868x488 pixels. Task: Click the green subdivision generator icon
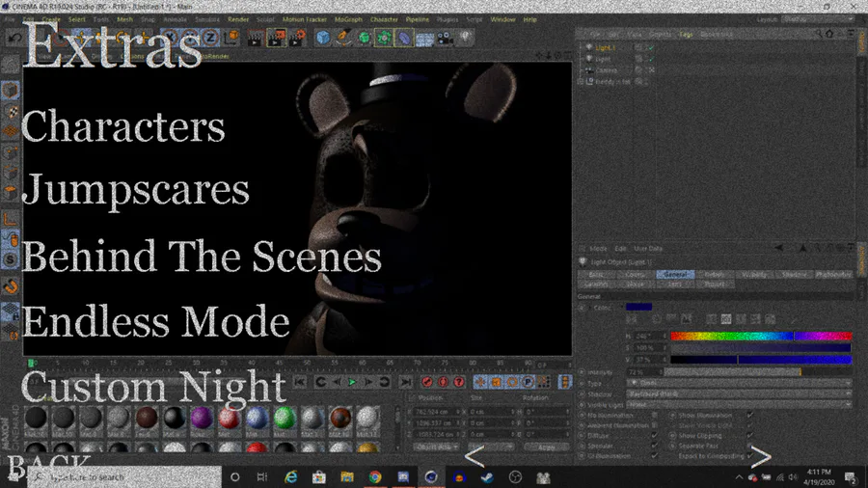[x=364, y=38]
